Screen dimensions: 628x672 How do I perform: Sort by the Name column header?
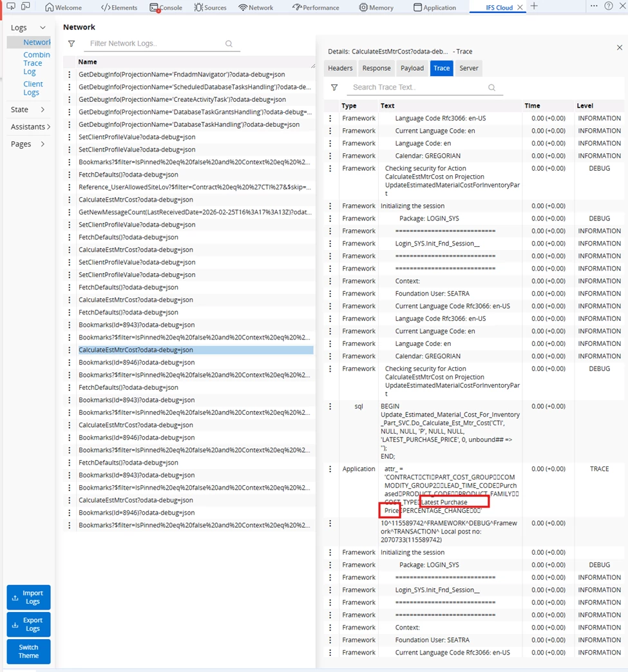click(88, 62)
